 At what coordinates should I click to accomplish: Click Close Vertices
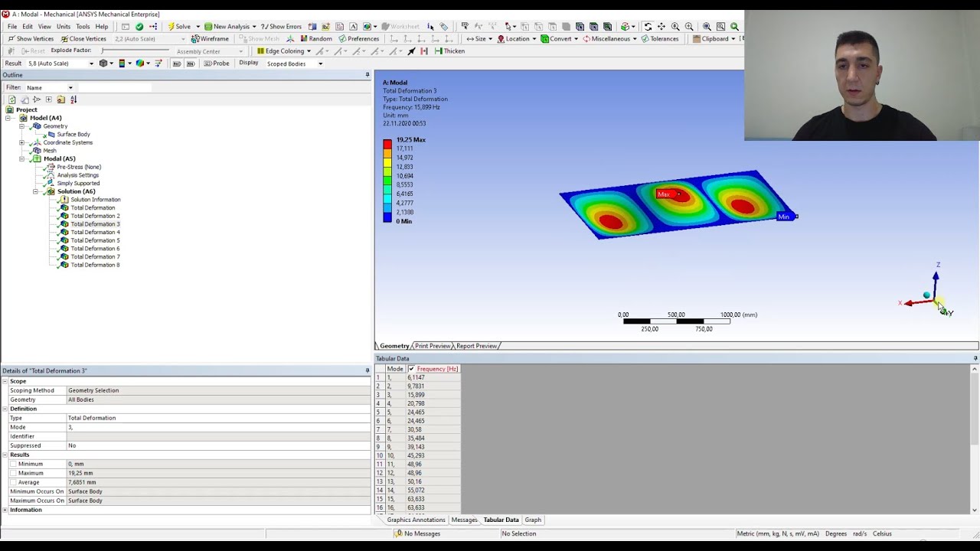point(83,39)
